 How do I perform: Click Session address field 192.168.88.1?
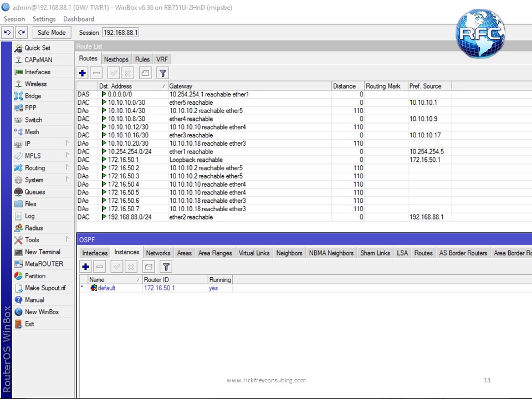(x=120, y=33)
